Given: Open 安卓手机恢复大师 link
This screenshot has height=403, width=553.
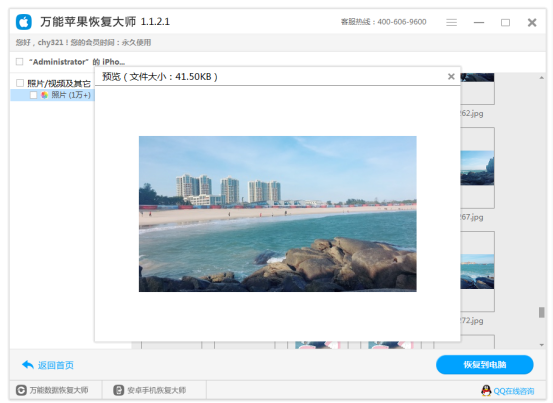Looking at the screenshot, I should tap(156, 390).
